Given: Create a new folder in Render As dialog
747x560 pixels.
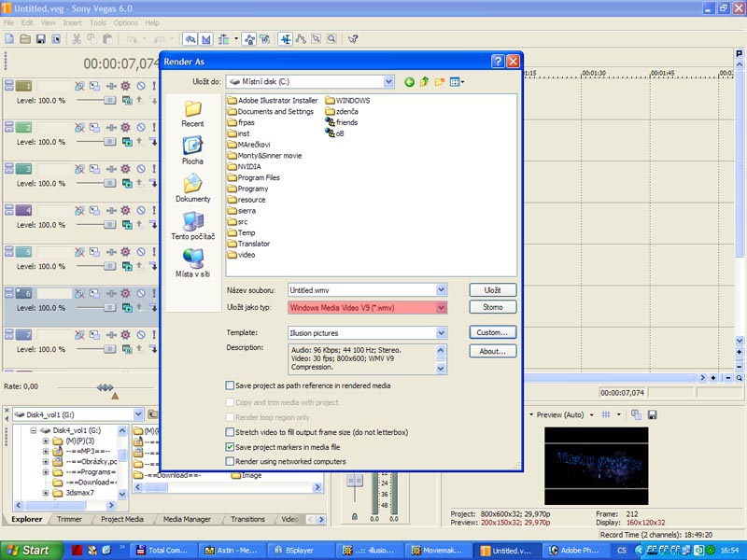Looking at the screenshot, I should click(439, 82).
